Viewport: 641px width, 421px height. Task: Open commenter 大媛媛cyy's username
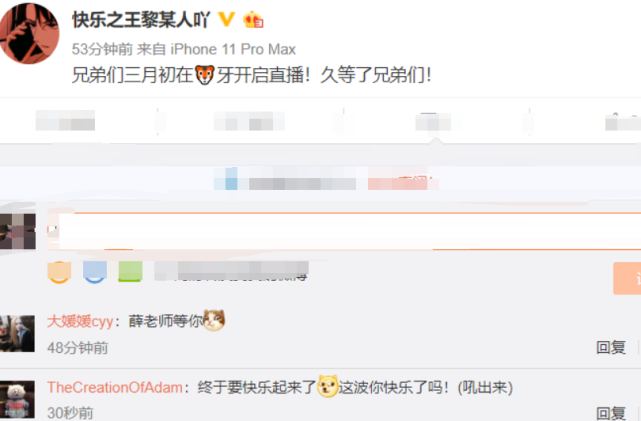tap(80, 321)
